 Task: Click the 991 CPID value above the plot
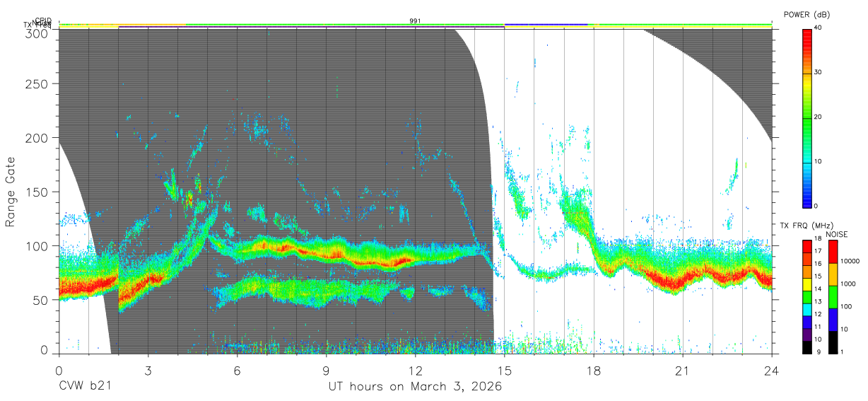coord(416,21)
